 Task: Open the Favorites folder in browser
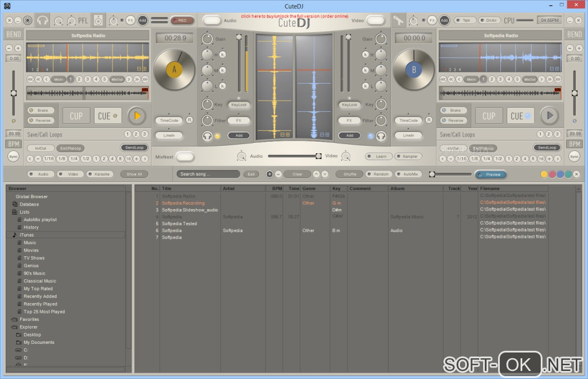(29, 319)
